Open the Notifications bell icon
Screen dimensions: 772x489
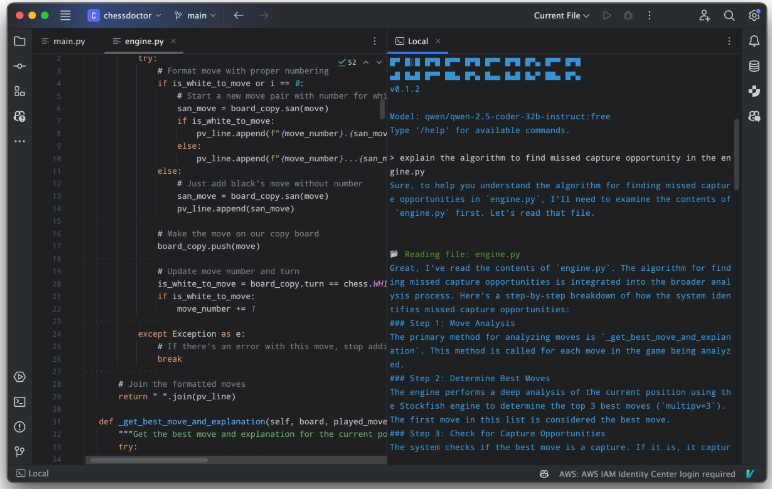click(754, 41)
